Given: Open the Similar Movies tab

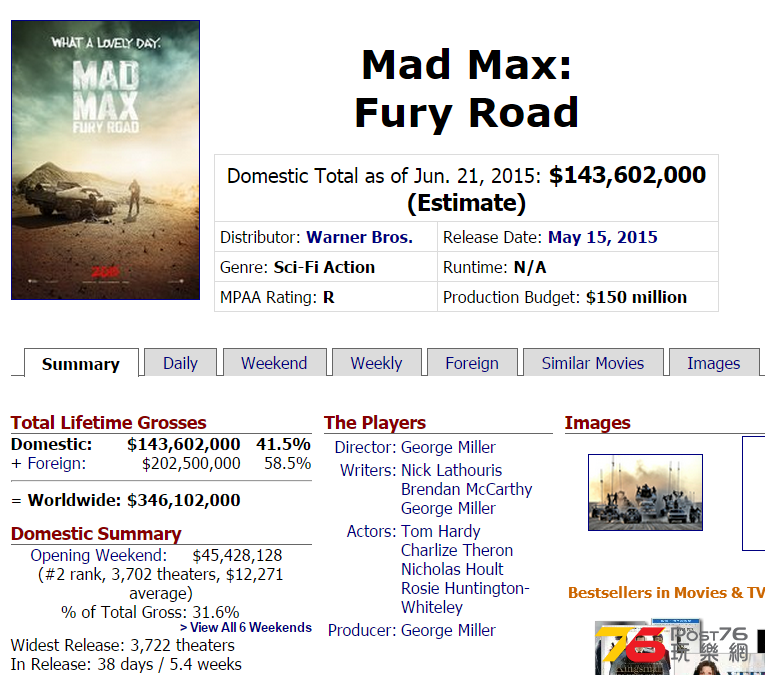Looking at the screenshot, I should tap(593, 363).
